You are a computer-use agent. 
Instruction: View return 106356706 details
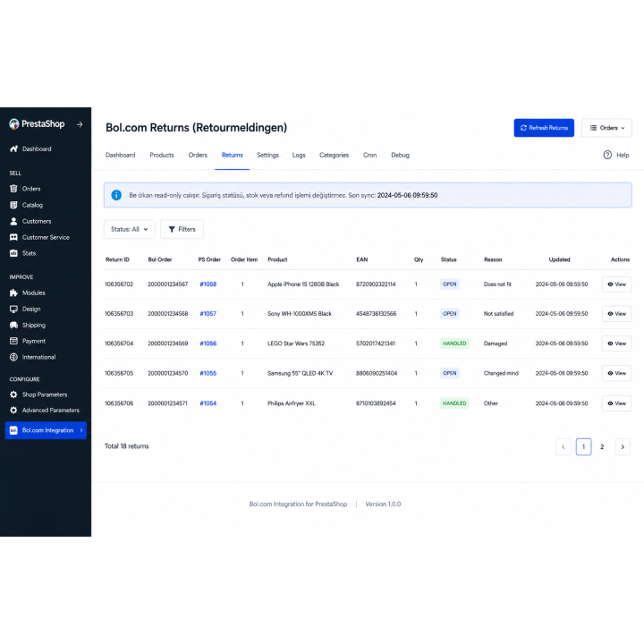click(x=616, y=403)
